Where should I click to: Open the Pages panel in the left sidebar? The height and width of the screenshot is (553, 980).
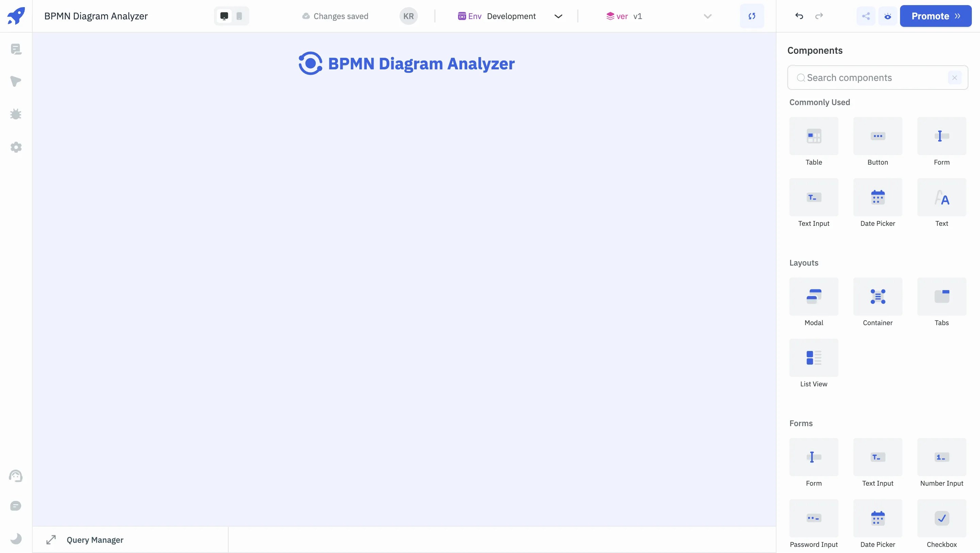tap(16, 49)
